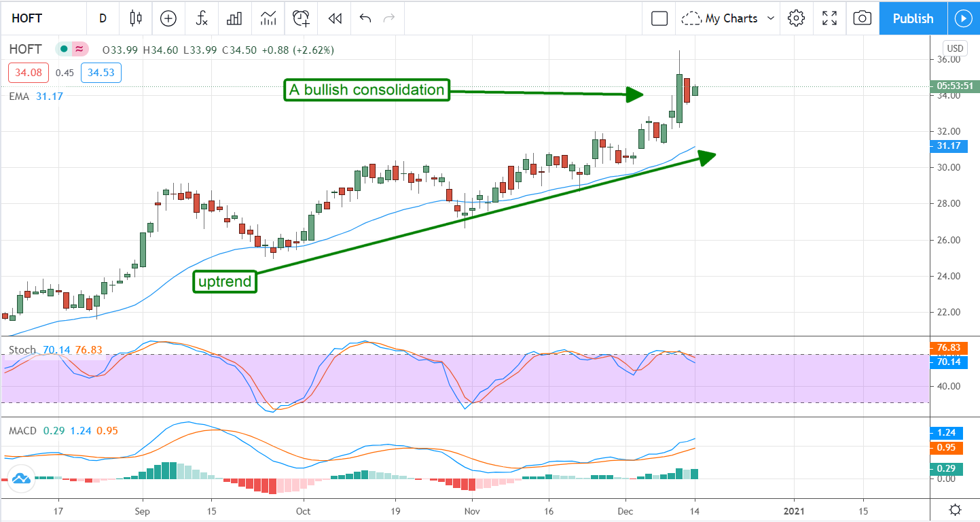Open chart settings gear in top toolbar
This screenshot has height=522, width=980.
797,18
